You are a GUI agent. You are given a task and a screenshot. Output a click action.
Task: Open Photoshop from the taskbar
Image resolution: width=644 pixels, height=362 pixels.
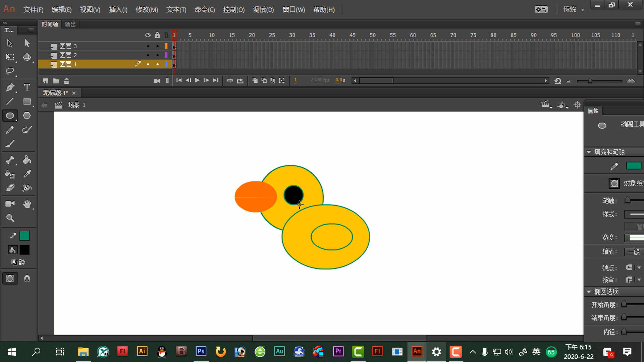point(201,351)
